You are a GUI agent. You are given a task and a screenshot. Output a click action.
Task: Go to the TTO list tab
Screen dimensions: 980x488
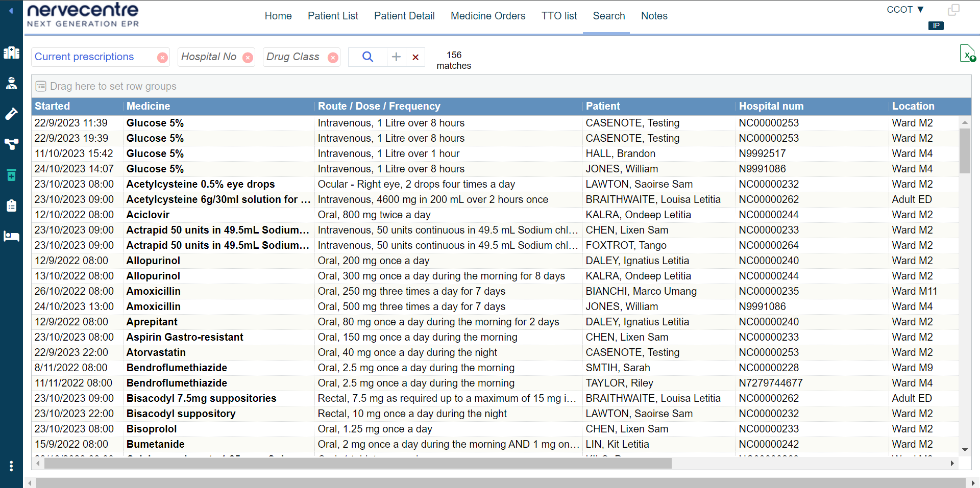[559, 16]
